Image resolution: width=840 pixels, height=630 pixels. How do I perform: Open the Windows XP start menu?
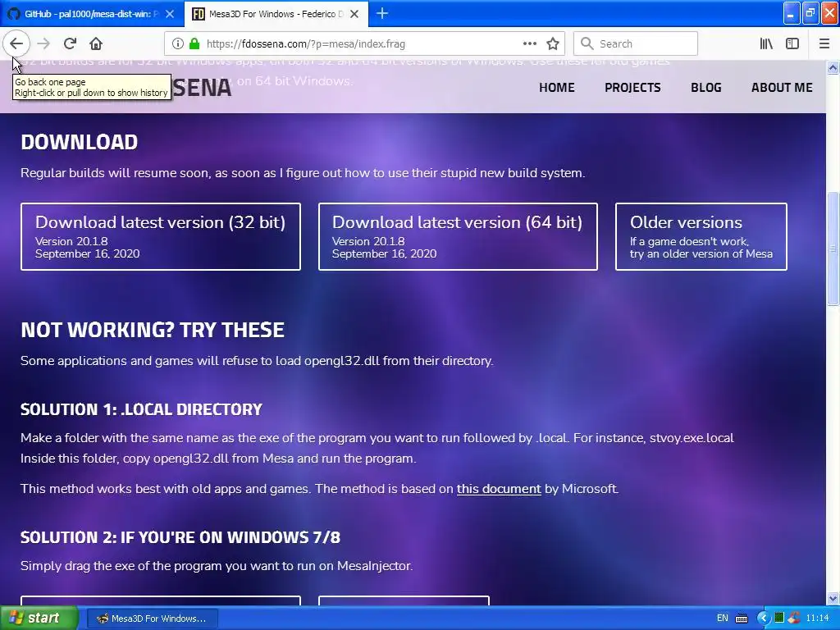[x=39, y=618]
